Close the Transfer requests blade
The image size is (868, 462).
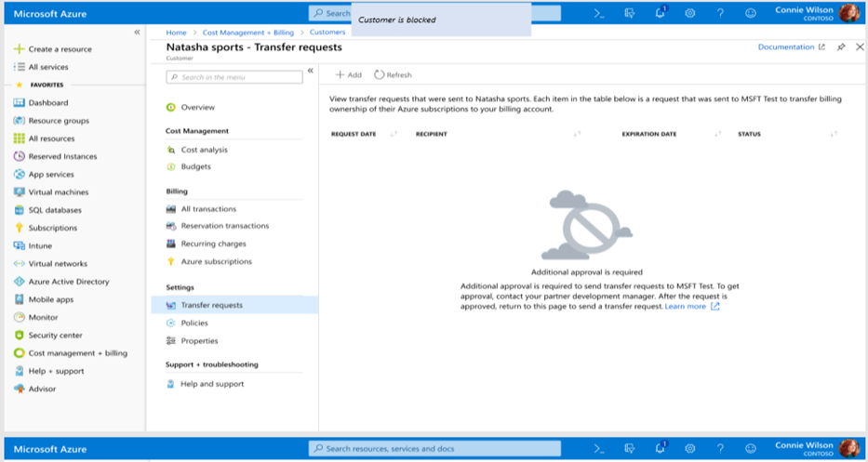(x=860, y=47)
